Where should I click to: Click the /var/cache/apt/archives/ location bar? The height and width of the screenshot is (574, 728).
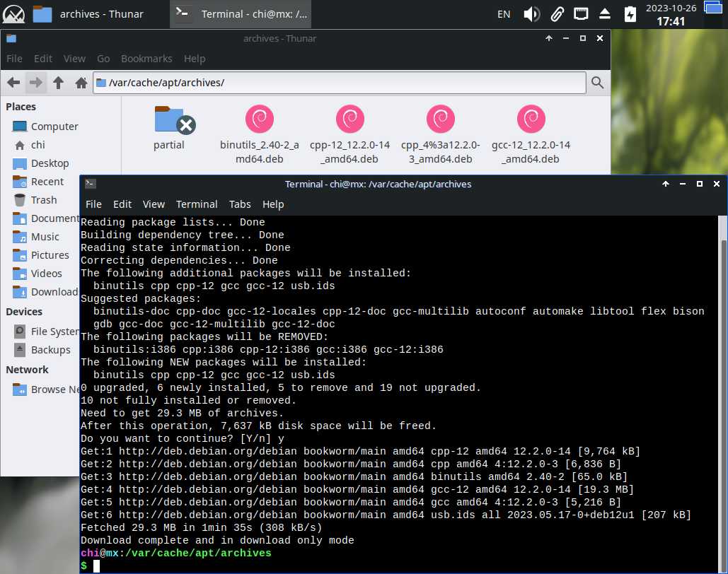tap(340, 83)
